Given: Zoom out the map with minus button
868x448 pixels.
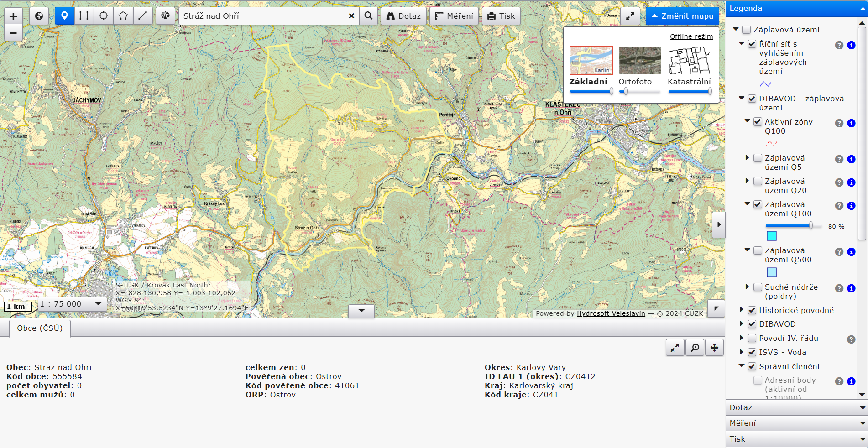Looking at the screenshot, I should point(13,33).
